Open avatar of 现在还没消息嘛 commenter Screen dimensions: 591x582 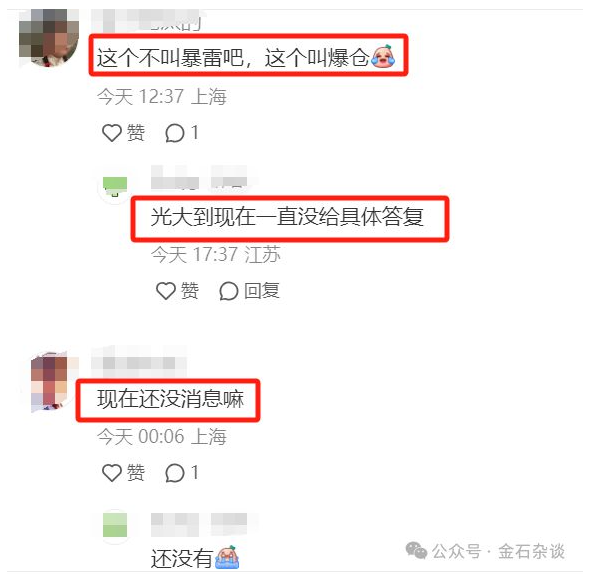pyautogui.click(x=50, y=381)
